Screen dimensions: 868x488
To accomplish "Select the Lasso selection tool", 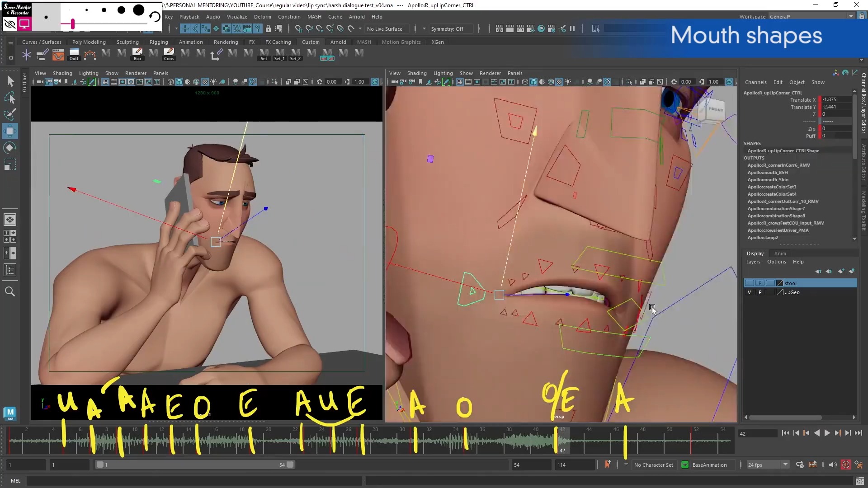I will [x=10, y=98].
